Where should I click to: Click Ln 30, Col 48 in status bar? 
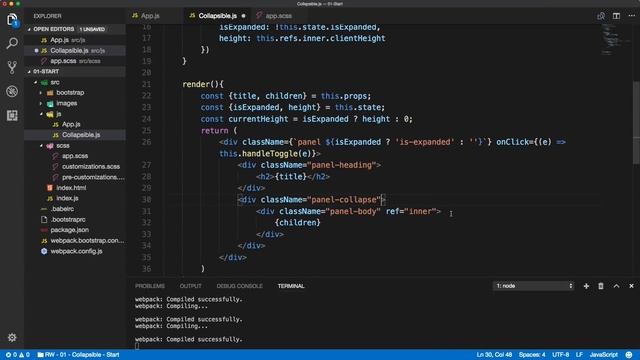pyautogui.click(x=494, y=355)
